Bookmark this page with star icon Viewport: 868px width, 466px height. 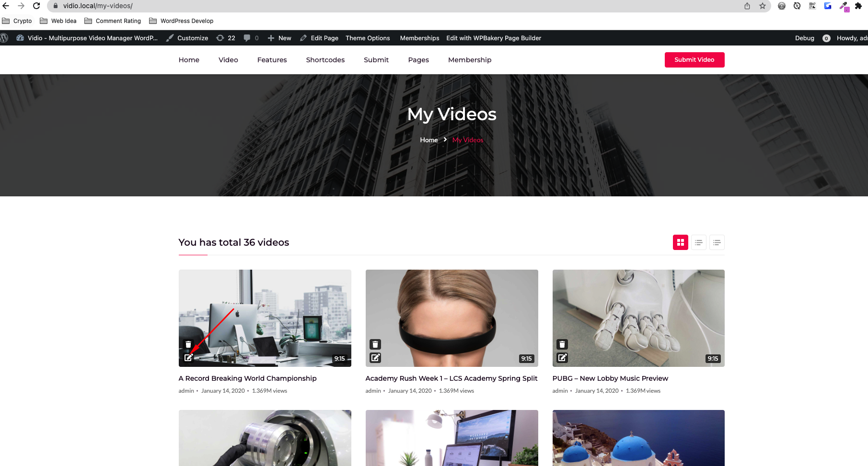click(x=763, y=6)
